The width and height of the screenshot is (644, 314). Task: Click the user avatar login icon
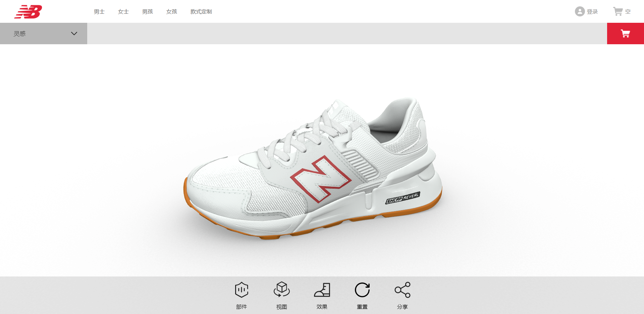(580, 12)
